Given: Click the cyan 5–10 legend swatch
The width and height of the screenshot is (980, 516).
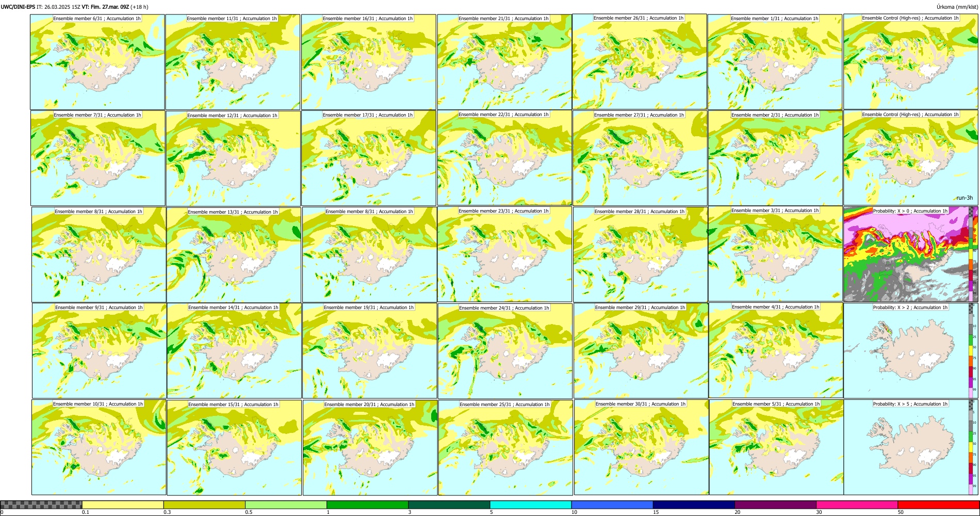Looking at the screenshot, I should click(x=531, y=505).
